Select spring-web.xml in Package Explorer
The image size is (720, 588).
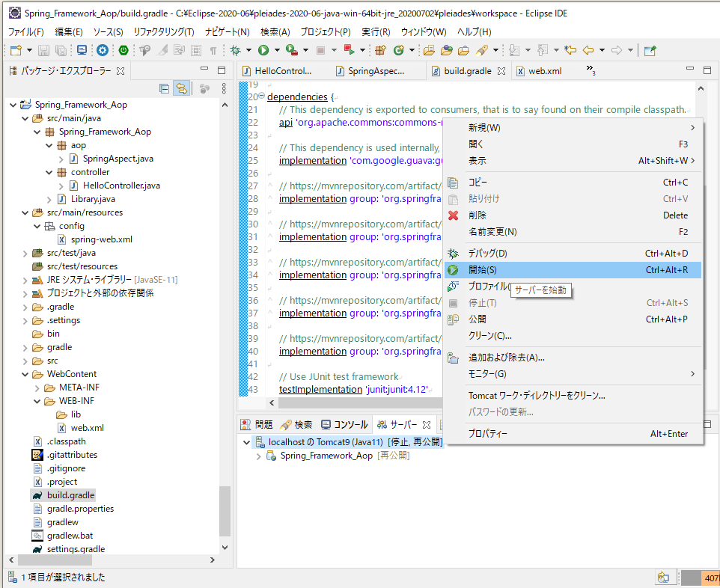(x=102, y=239)
